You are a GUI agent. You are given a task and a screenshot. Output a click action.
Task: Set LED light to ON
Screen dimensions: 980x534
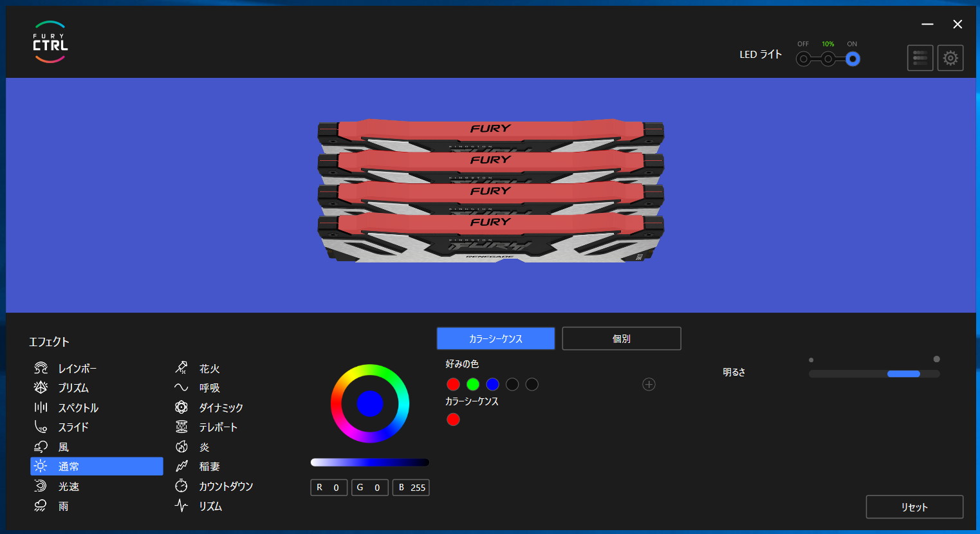(853, 59)
